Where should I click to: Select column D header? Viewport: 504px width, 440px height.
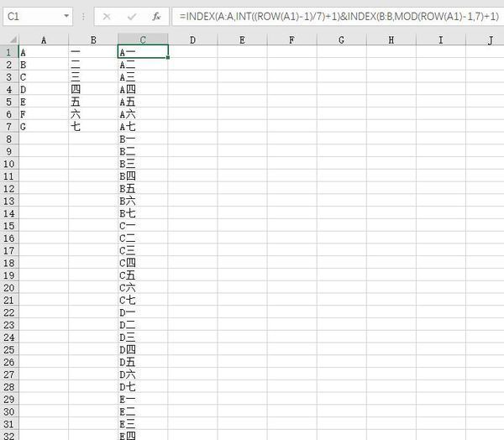192,39
